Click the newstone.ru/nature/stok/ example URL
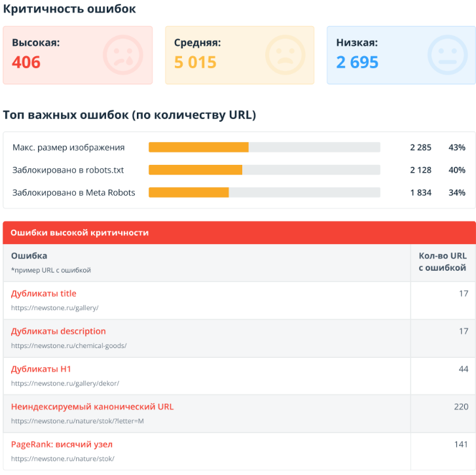The height and width of the screenshot is (475, 476). tap(63, 459)
